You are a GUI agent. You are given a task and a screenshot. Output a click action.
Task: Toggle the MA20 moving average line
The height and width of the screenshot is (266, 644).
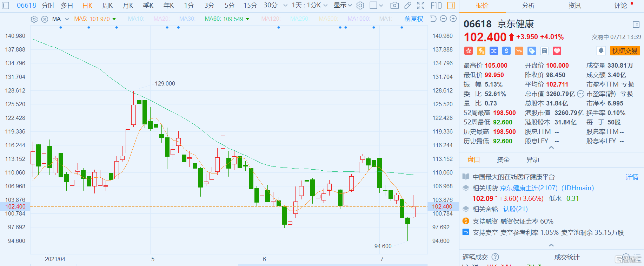161,19
